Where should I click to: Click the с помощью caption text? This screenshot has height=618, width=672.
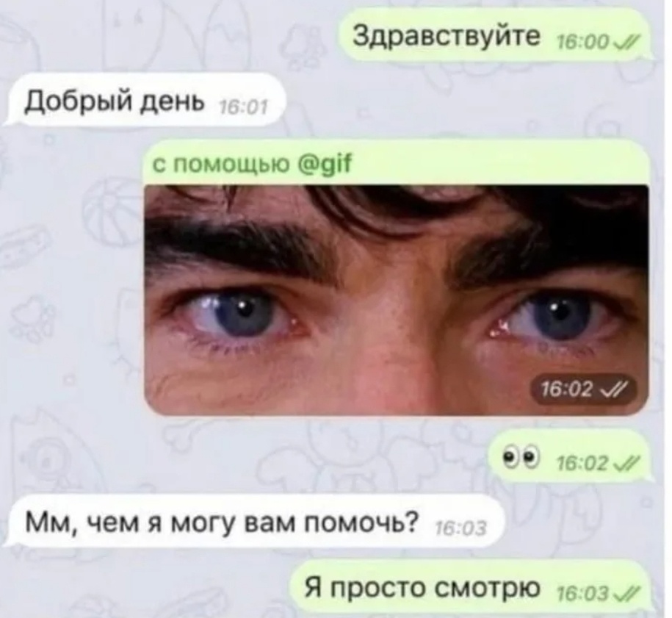(x=221, y=165)
